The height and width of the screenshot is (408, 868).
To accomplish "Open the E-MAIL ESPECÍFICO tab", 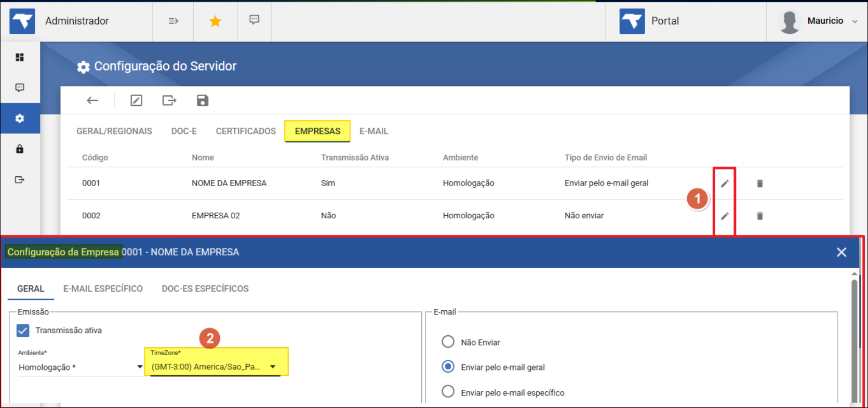I will point(103,288).
